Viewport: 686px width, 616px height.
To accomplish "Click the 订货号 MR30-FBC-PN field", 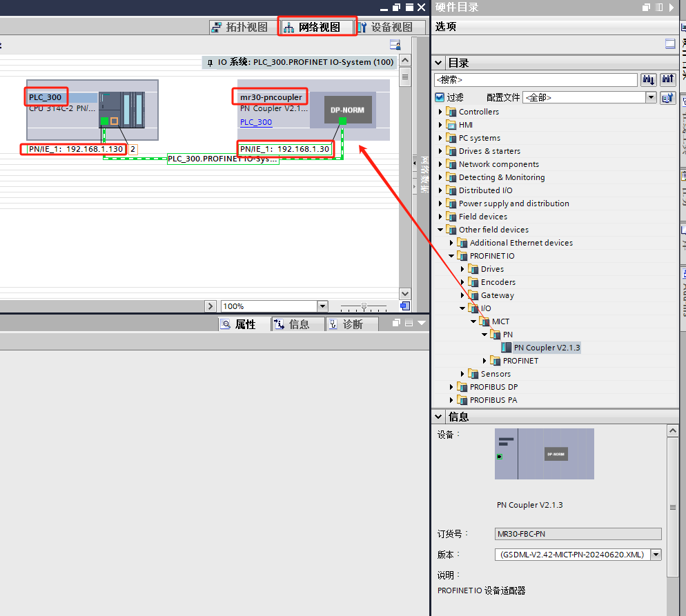I will coord(578,534).
